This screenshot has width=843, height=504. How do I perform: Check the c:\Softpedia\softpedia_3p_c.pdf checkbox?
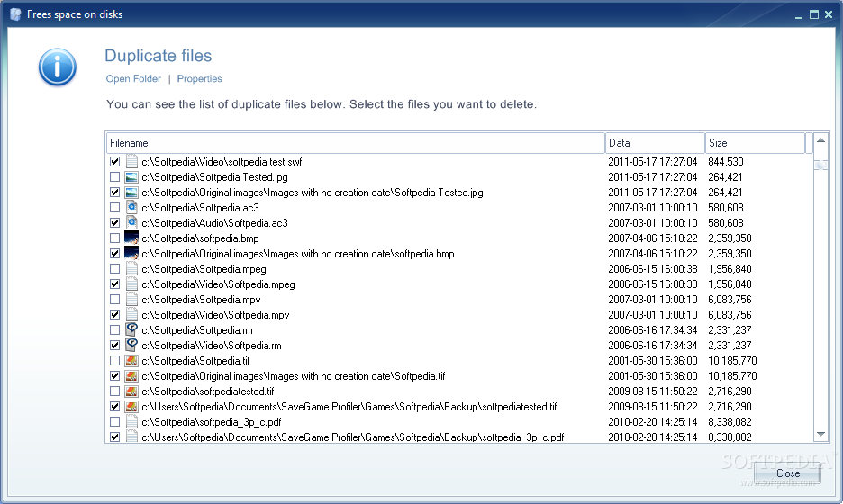[114, 422]
